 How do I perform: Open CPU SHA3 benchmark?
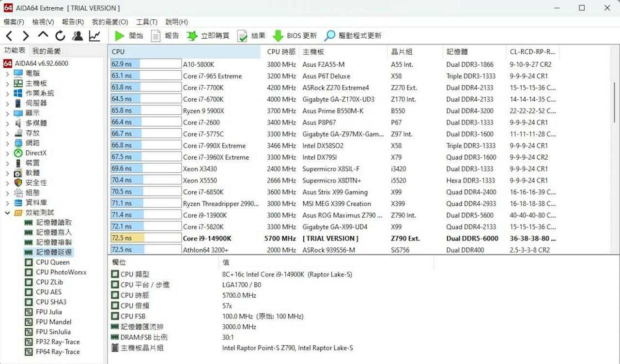pos(46,302)
